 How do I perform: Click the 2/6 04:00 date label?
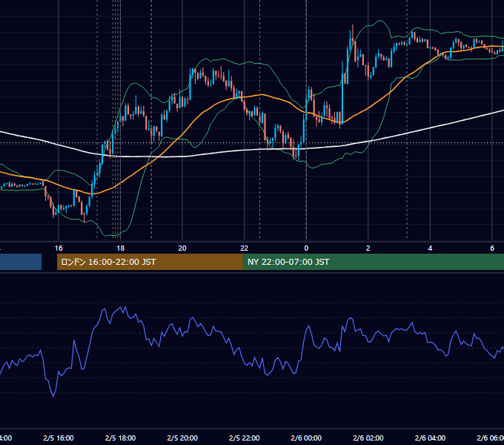[x=430, y=438]
